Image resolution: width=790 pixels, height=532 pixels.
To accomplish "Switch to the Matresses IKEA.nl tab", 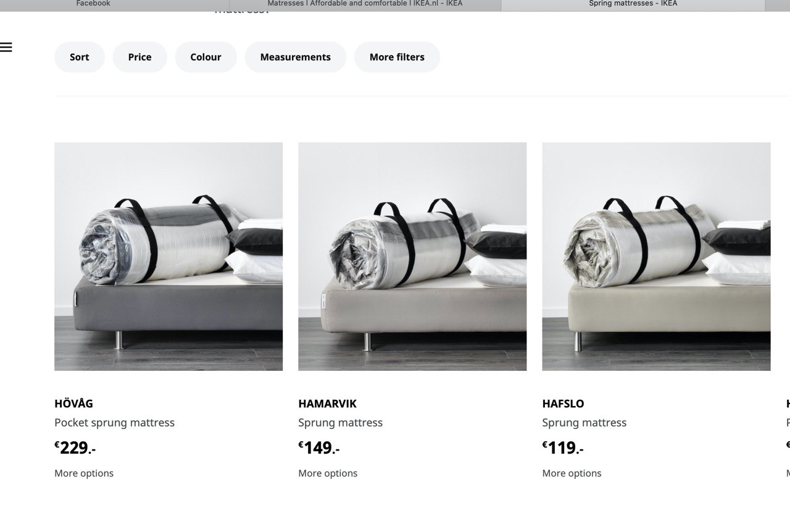I will click(x=365, y=4).
